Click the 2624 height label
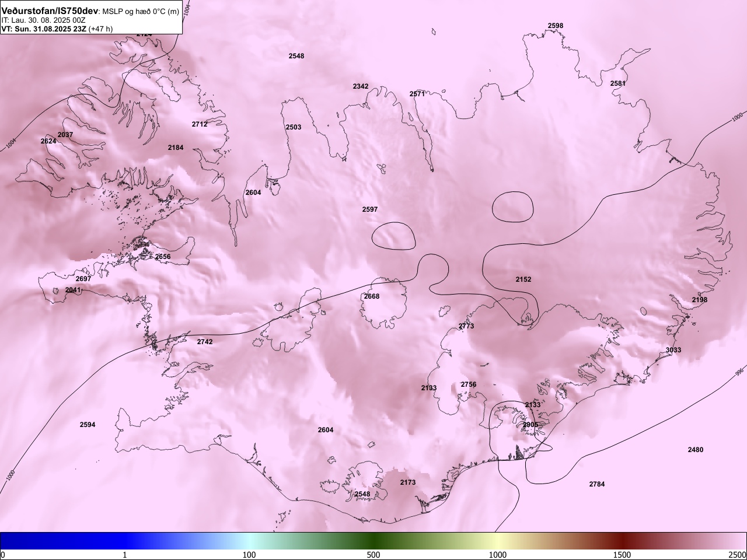The width and height of the screenshot is (747, 560). 48,141
